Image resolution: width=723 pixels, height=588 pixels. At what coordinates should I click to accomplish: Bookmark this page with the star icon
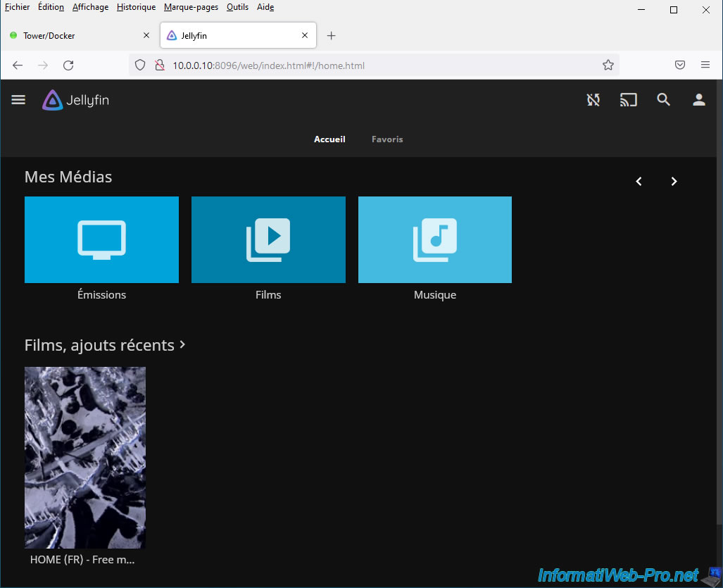click(x=608, y=65)
